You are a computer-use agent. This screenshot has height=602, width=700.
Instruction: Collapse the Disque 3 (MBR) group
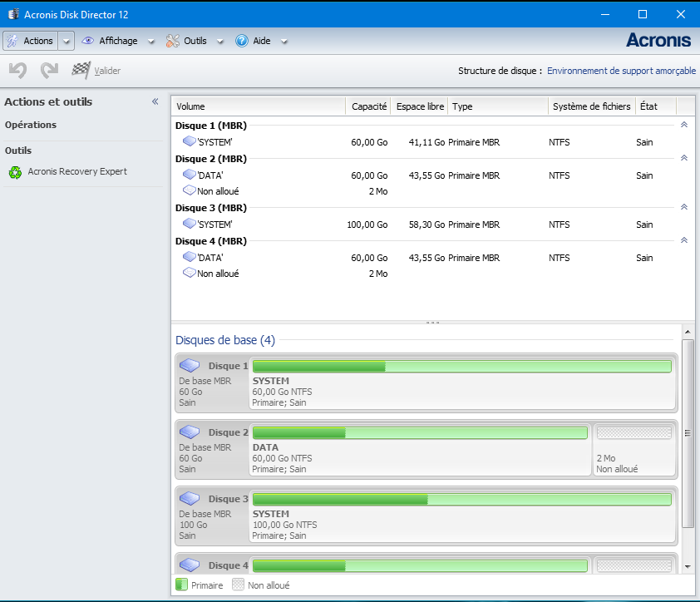point(684,207)
